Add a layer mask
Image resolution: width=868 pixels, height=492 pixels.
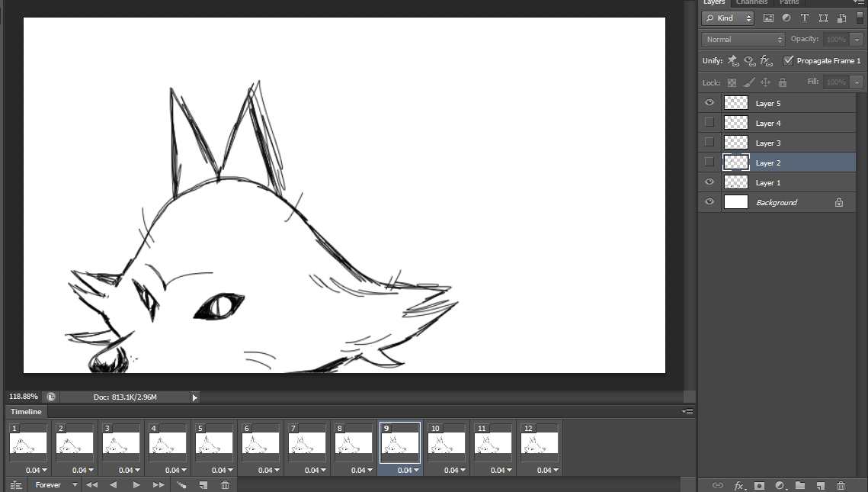[760, 485]
